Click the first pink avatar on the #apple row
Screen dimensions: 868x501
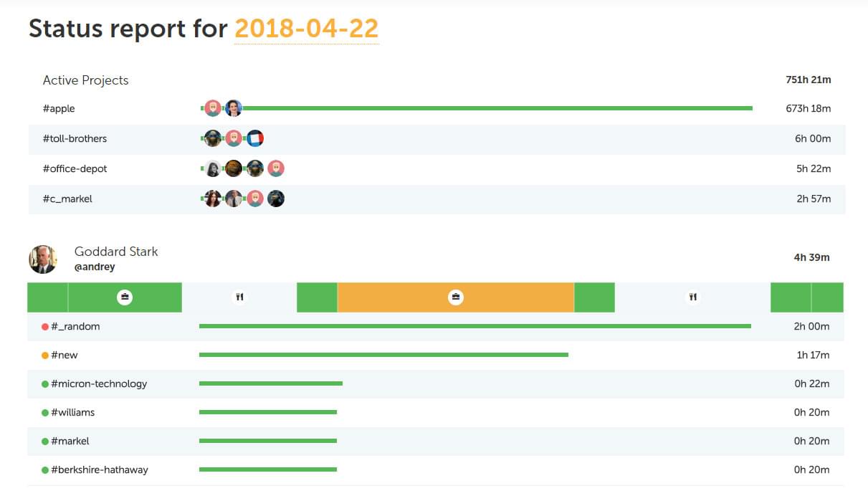click(213, 108)
